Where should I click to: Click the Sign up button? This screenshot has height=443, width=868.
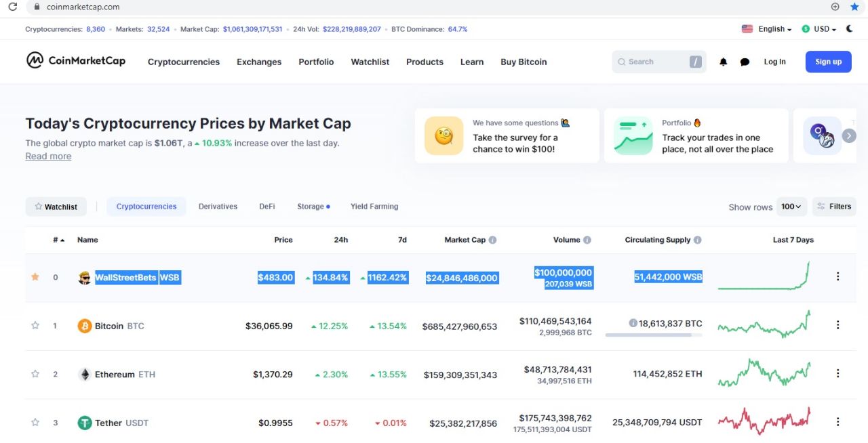(828, 62)
